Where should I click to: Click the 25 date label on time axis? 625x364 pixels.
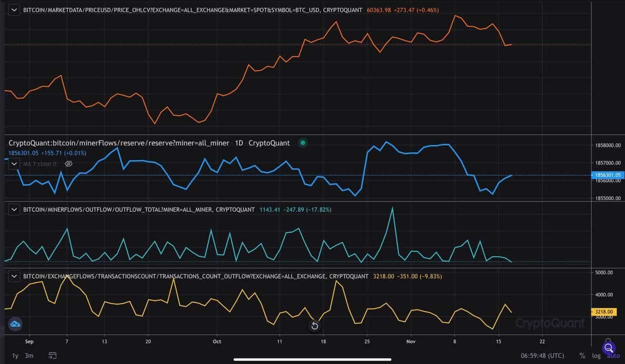(x=367, y=342)
